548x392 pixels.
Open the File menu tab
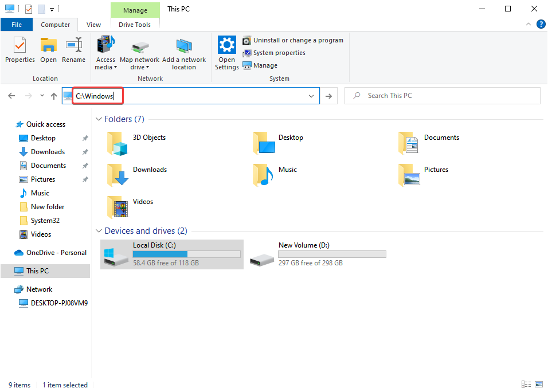click(x=17, y=25)
